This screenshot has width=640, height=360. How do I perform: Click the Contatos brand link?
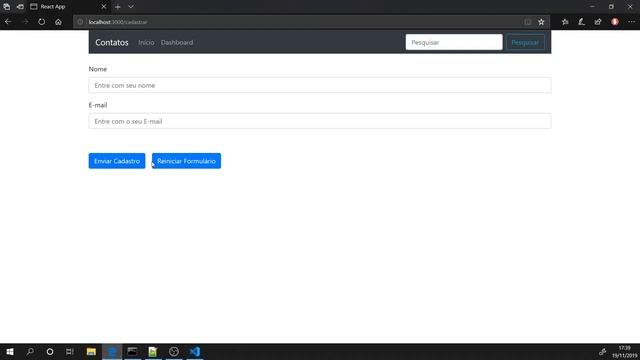pyautogui.click(x=112, y=42)
